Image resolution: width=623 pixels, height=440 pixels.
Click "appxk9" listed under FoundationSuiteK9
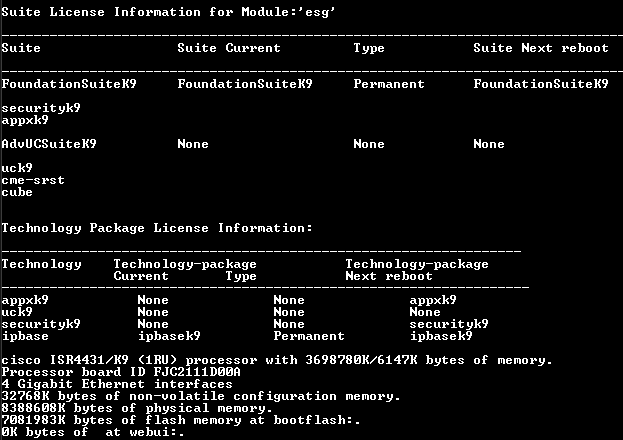point(25,120)
